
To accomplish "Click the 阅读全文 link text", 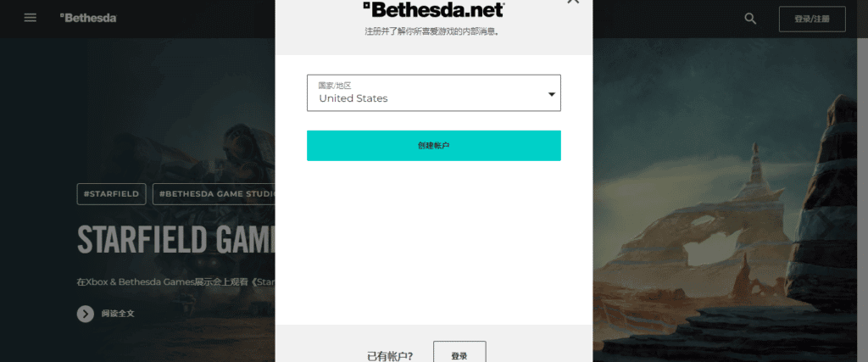I will [118, 314].
